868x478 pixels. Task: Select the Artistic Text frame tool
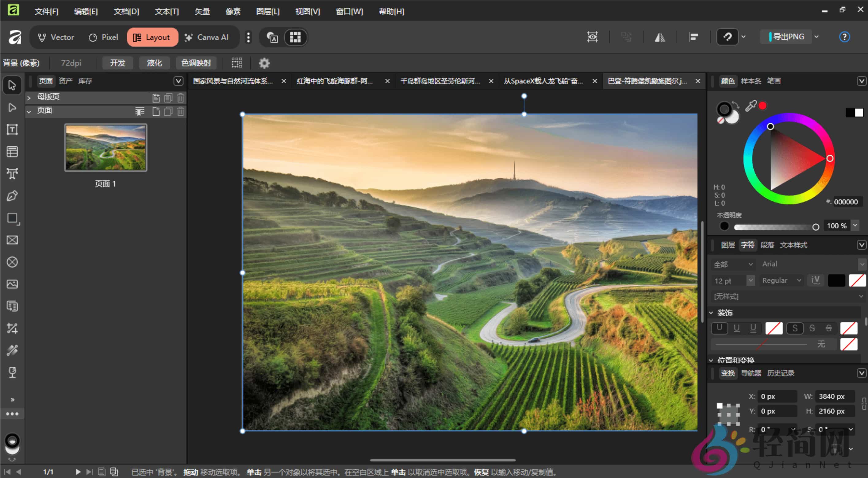[x=12, y=174]
